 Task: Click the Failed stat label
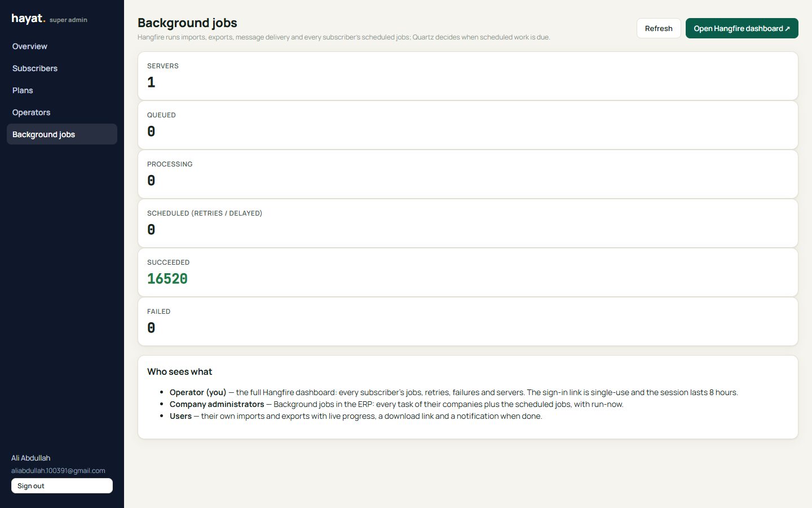pyautogui.click(x=158, y=312)
